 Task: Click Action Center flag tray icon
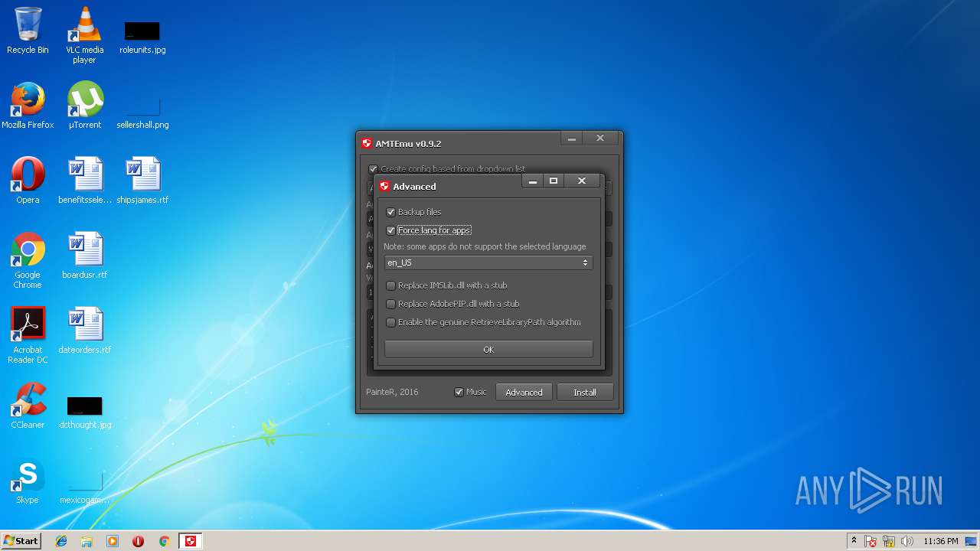point(871,541)
